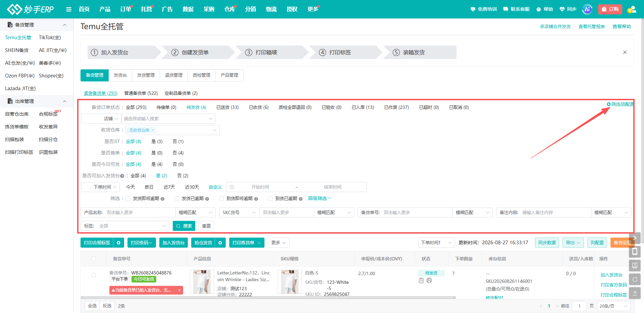Check 到货已逾期 filter
This screenshot has height=313, width=644.
click(x=270, y=199)
